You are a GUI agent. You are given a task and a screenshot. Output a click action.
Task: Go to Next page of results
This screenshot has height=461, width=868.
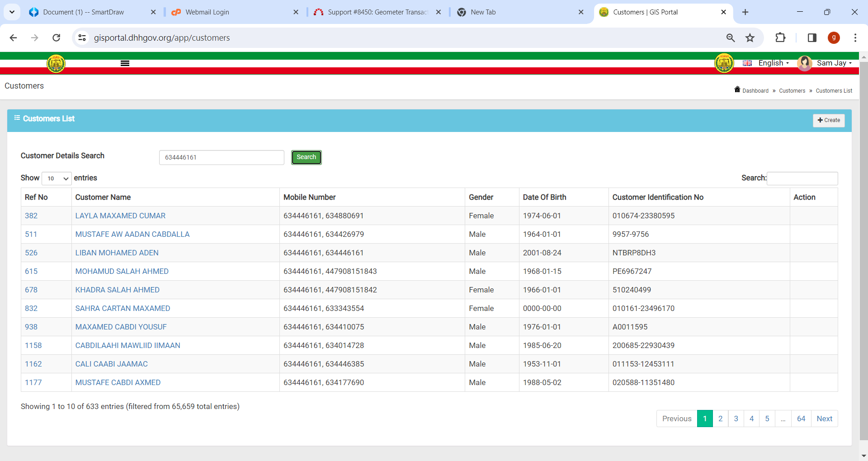click(825, 419)
